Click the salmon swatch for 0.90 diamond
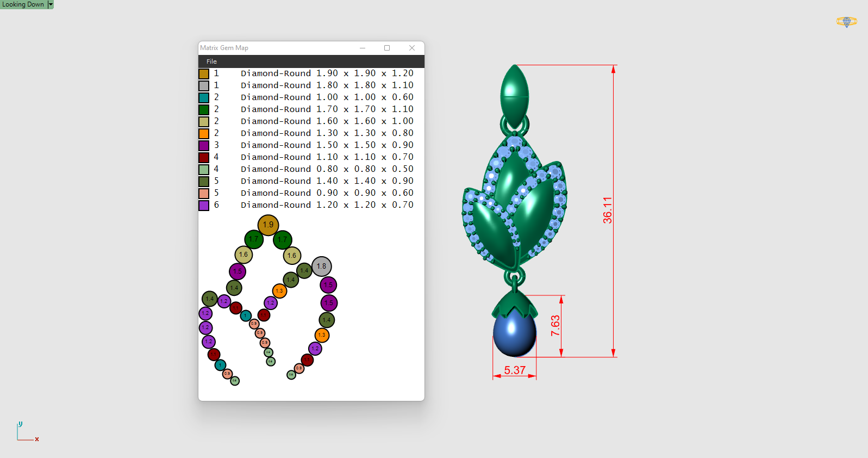The width and height of the screenshot is (868, 458). [204, 194]
